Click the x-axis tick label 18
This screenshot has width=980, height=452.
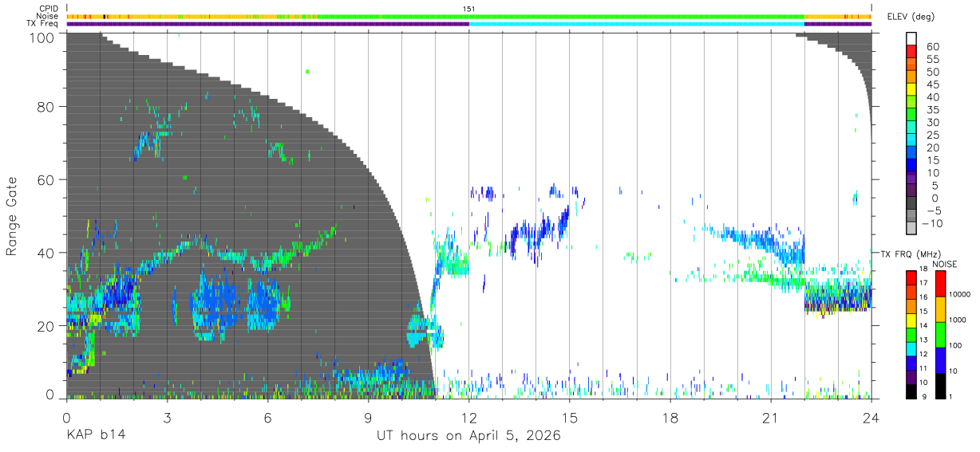click(x=670, y=418)
